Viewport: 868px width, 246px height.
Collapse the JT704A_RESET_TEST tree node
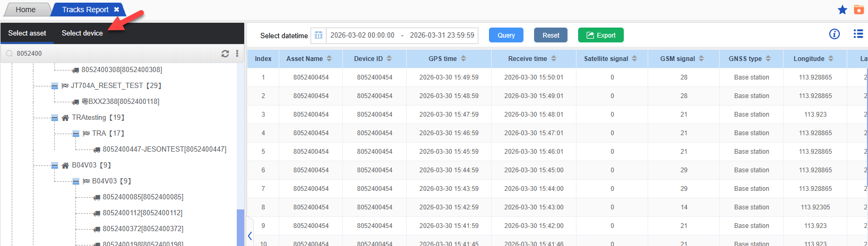coord(55,86)
